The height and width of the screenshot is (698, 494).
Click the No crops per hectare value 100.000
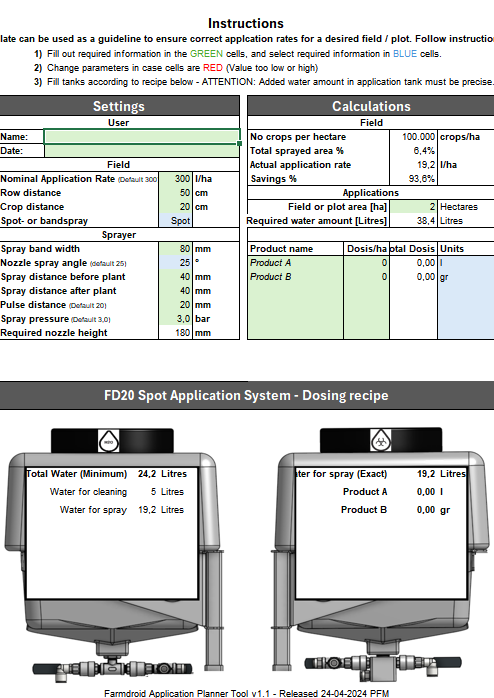point(413,137)
